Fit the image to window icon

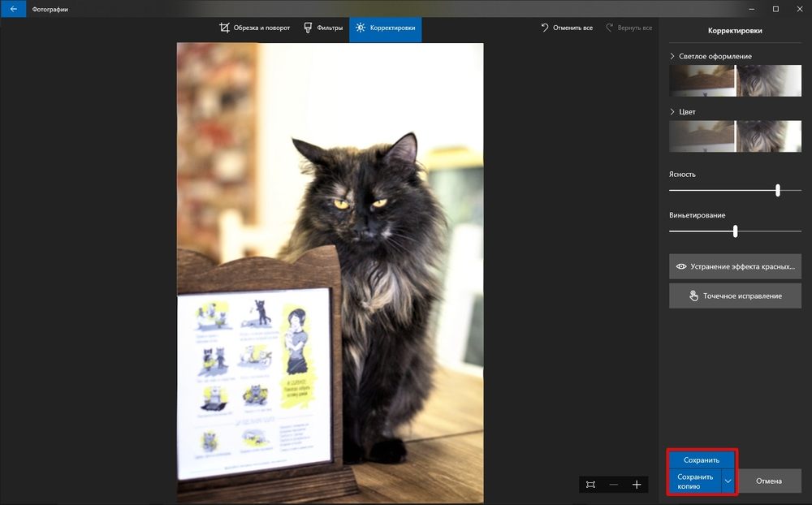590,485
